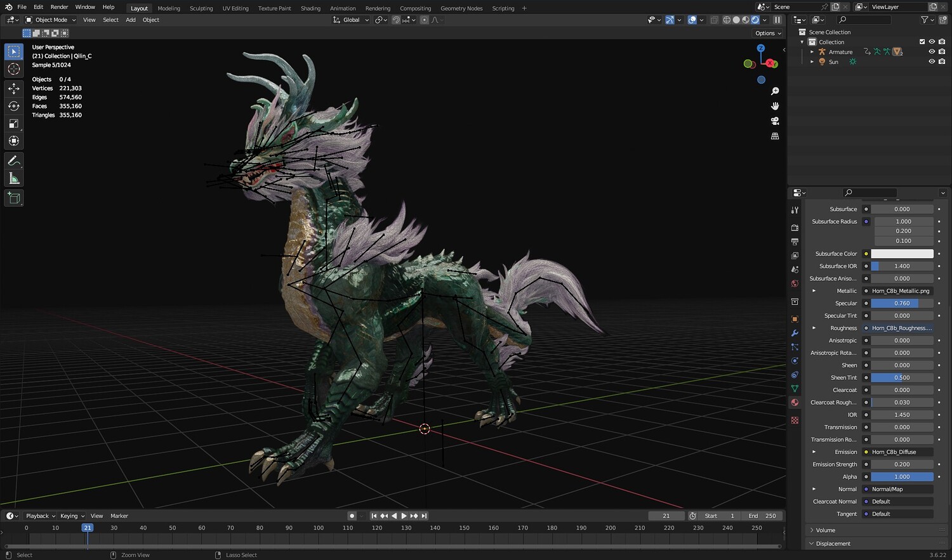Choose the Add Cube tool
This screenshot has width=952, height=560.
(x=14, y=199)
